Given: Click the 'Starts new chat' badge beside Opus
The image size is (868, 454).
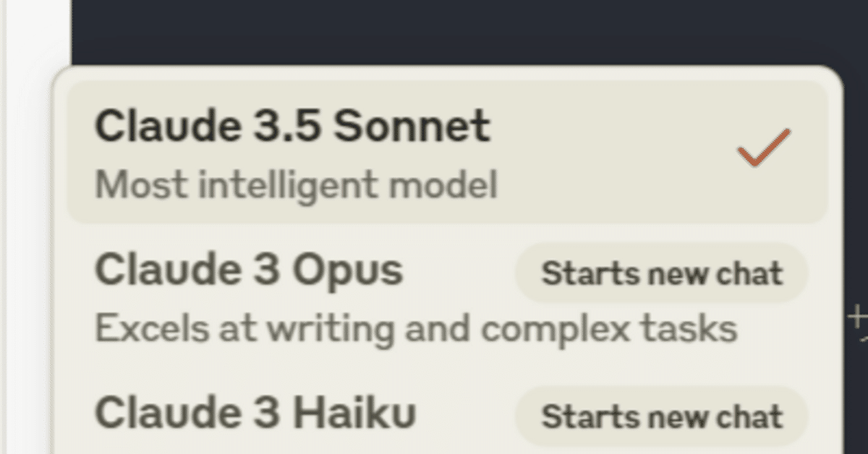Looking at the screenshot, I should click(662, 274).
